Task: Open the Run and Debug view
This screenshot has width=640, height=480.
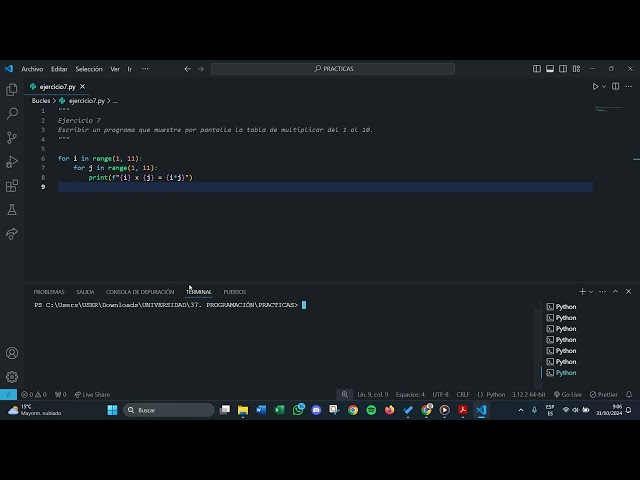Action: click(x=12, y=162)
